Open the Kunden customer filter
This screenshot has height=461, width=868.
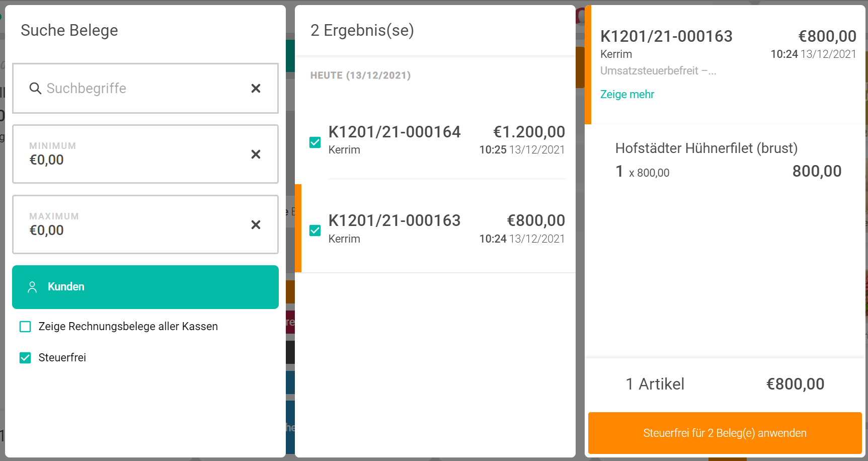pyautogui.click(x=145, y=287)
